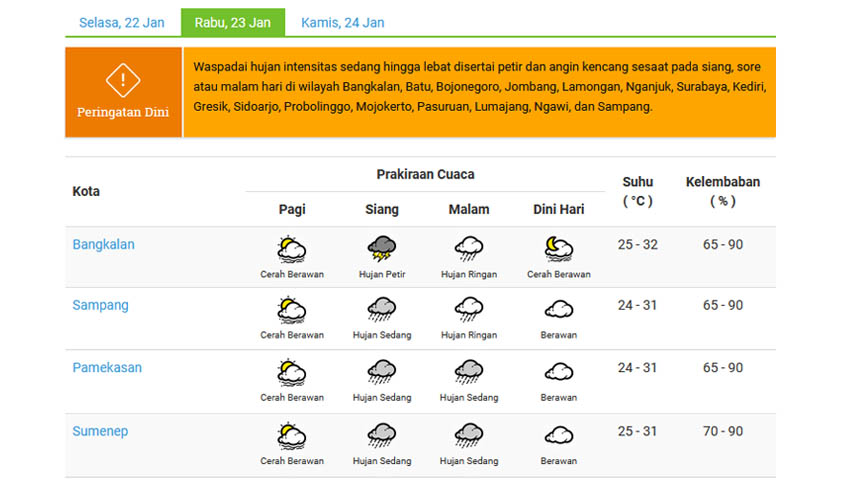Click Sumenep Pagi Cerah Berawan icon
This screenshot has width=850, height=480.
tap(292, 436)
